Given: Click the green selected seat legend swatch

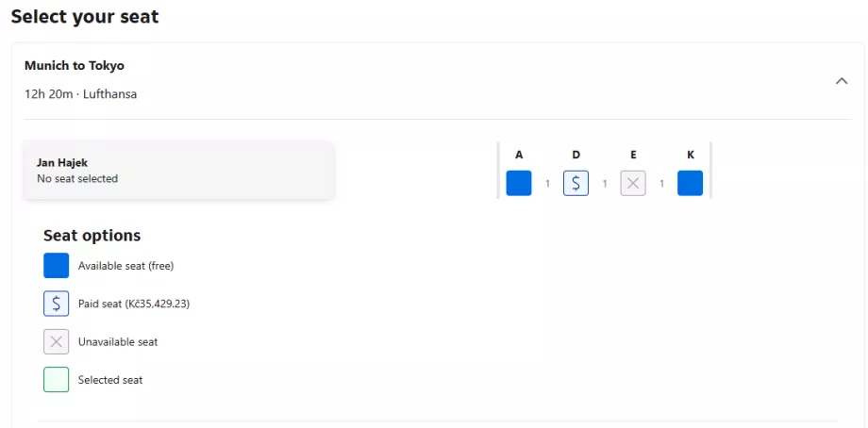Looking at the screenshot, I should 57,380.
